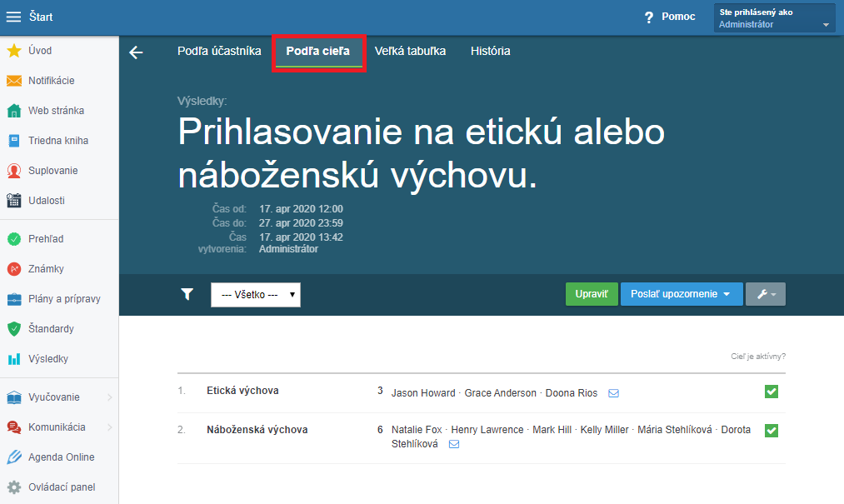Open the Všetko filter dropdown
Viewport: 844px width, 504px height.
256,295
